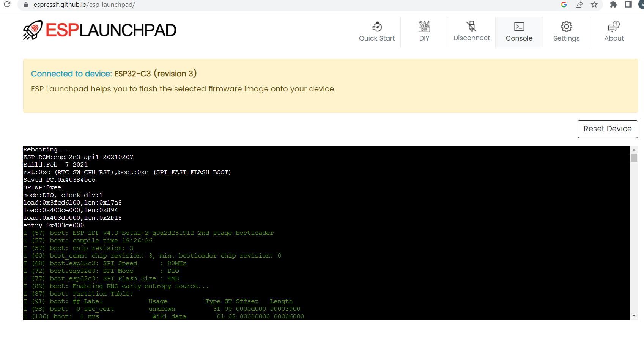This screenshot has height=343, width=644.
Task: Click the Google icon in the address bar
Action: click(x=564, y=5)
